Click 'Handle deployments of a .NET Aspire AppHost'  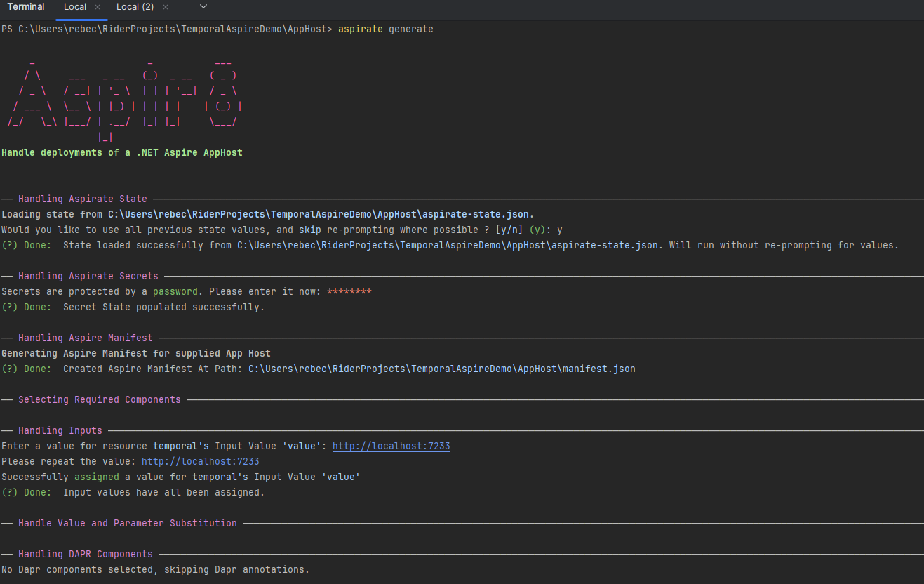[122, 153]
